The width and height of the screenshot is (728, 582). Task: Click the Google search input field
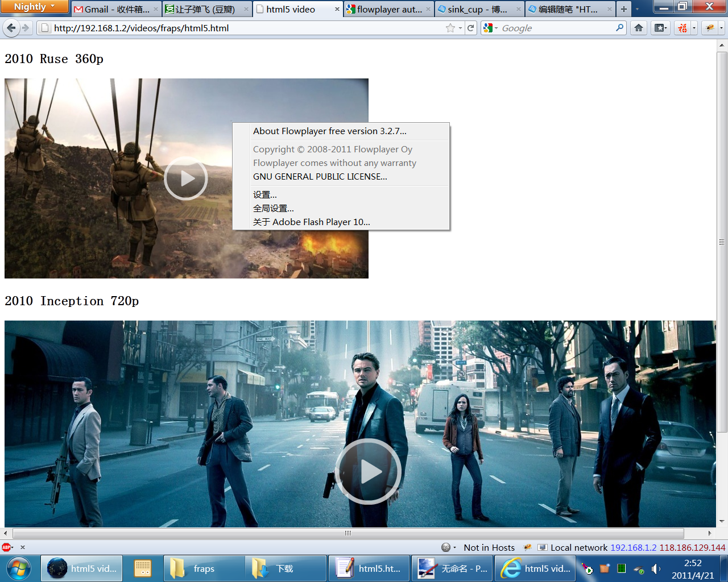tap(556, 28)
